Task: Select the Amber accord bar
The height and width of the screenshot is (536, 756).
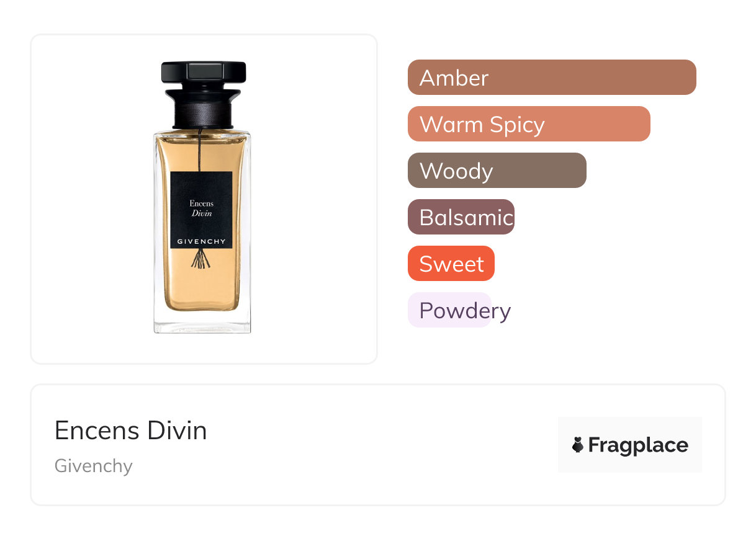Action: coord(551,78)
